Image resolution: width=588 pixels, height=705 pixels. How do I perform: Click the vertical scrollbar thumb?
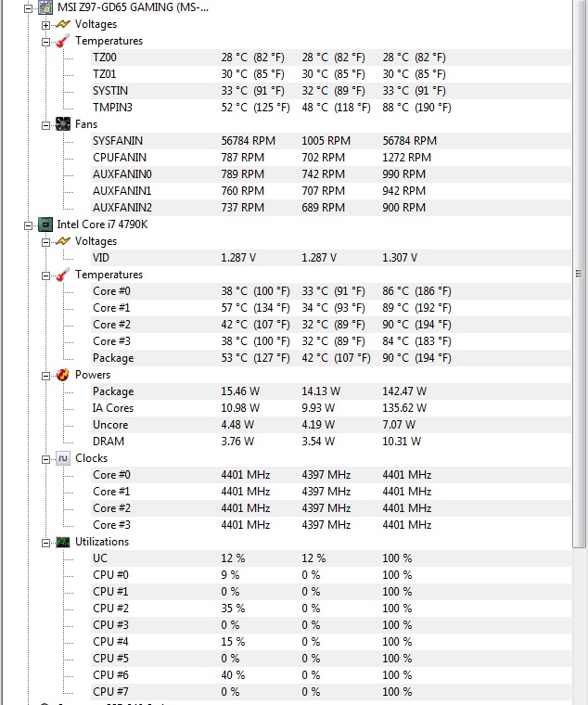point(579,274)
